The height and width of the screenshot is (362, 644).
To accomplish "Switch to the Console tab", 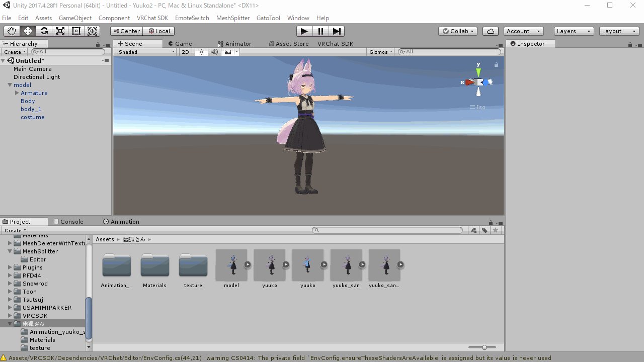I will pyautogui.click(x=68, y=222).
